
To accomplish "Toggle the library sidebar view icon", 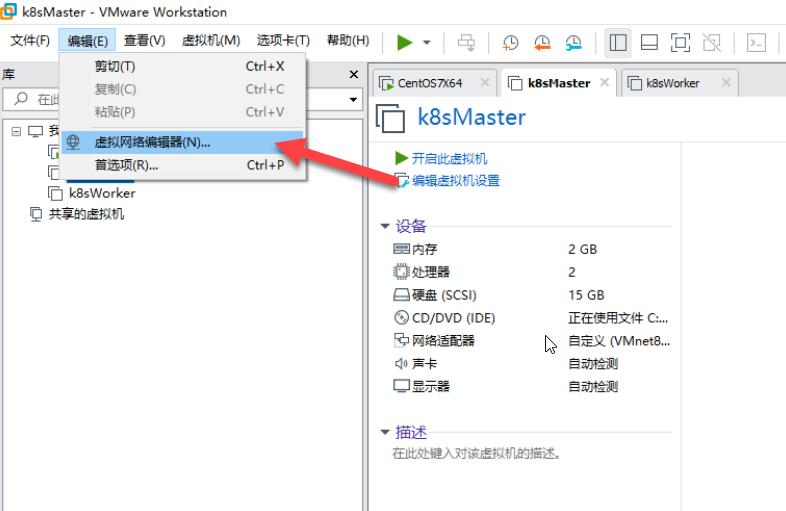I will coord(618,43).
